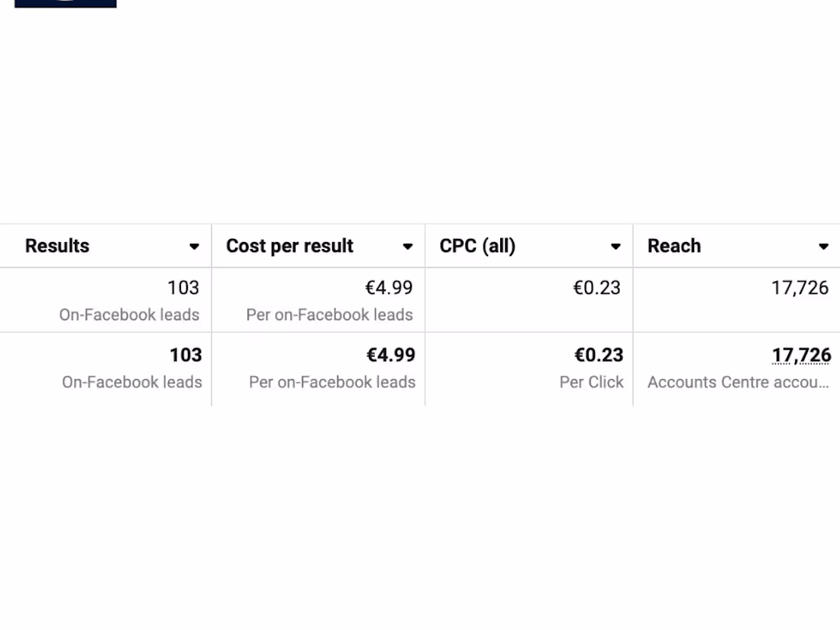Click the bold €0.23 total CPC value
This screenshot has height=630, width=840.
(x=599, y=355)
